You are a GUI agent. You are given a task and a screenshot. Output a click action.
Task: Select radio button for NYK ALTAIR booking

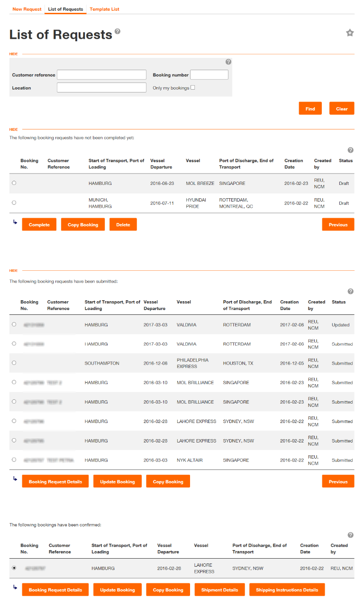point(14,460)
